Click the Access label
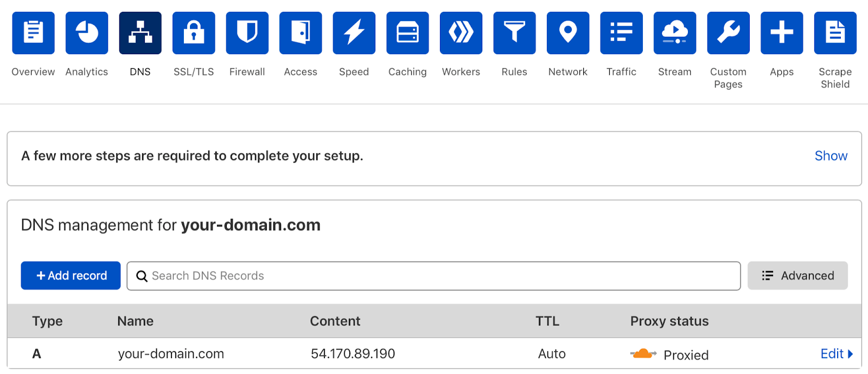The height and width of the screenshot is (374, 868). click(x=301, y=72)
